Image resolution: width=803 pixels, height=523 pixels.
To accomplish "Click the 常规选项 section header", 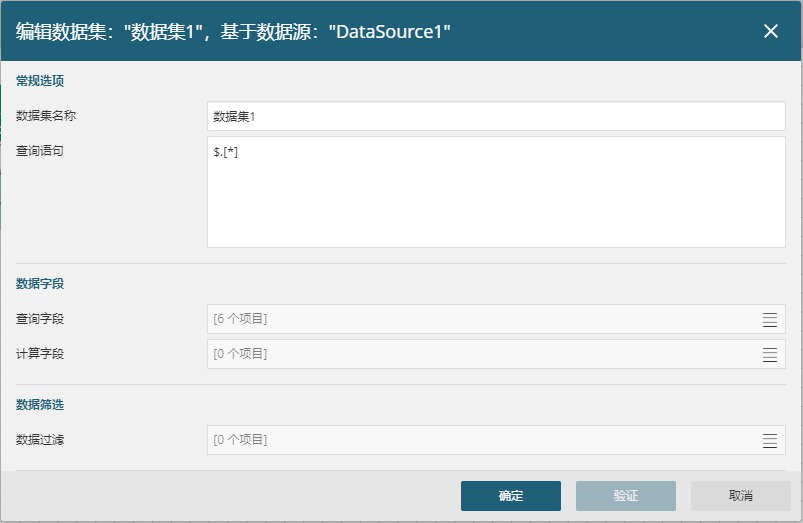I will (40, 81).
